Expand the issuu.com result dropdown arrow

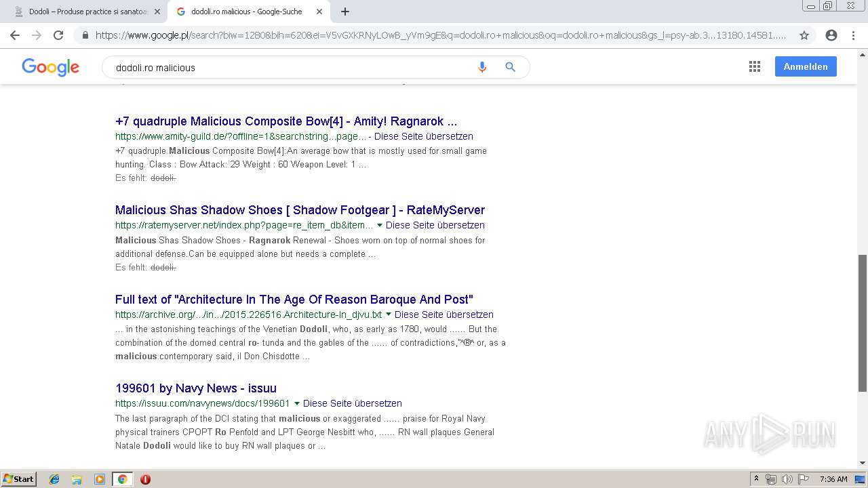[x=297, y=403]
